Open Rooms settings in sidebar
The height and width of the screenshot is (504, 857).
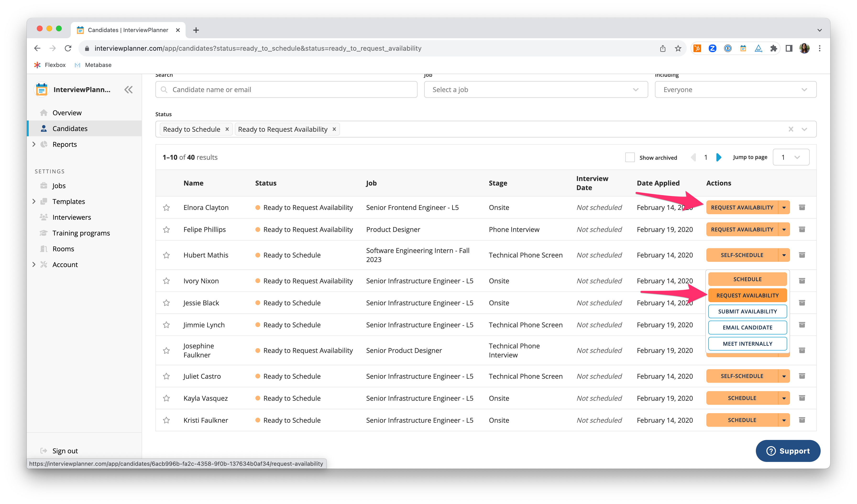(x=63, y=249)
